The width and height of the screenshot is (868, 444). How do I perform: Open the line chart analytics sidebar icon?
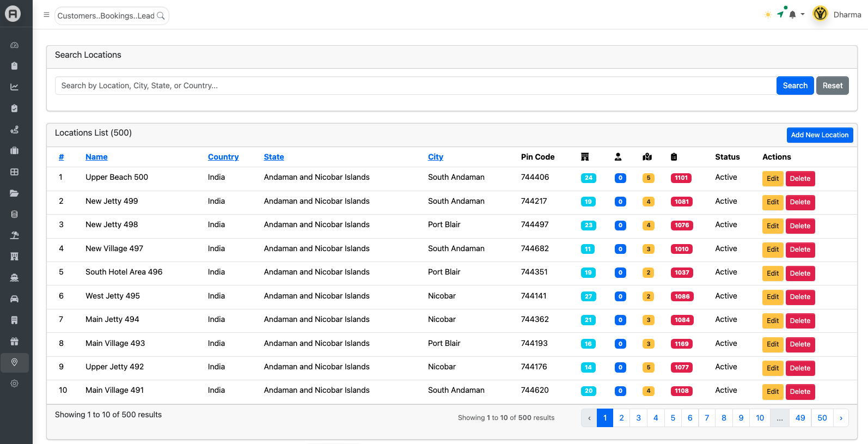pos(15,87)
